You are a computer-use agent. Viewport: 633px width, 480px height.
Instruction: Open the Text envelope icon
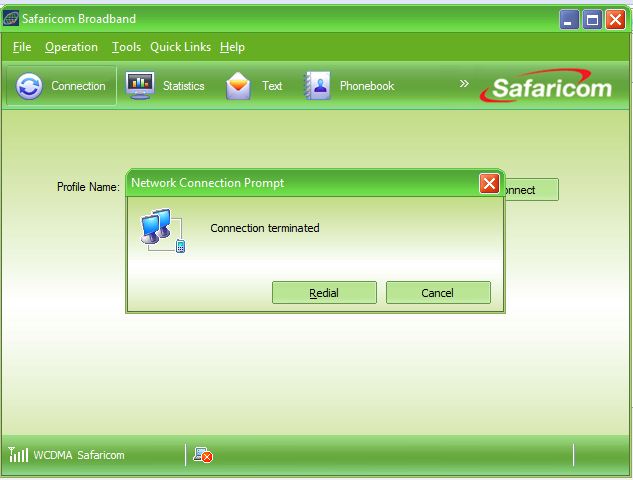coord(238,86)
